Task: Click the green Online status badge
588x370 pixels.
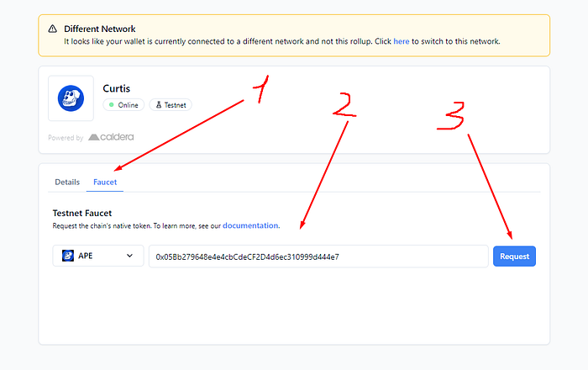Action: tap(123, 105)
